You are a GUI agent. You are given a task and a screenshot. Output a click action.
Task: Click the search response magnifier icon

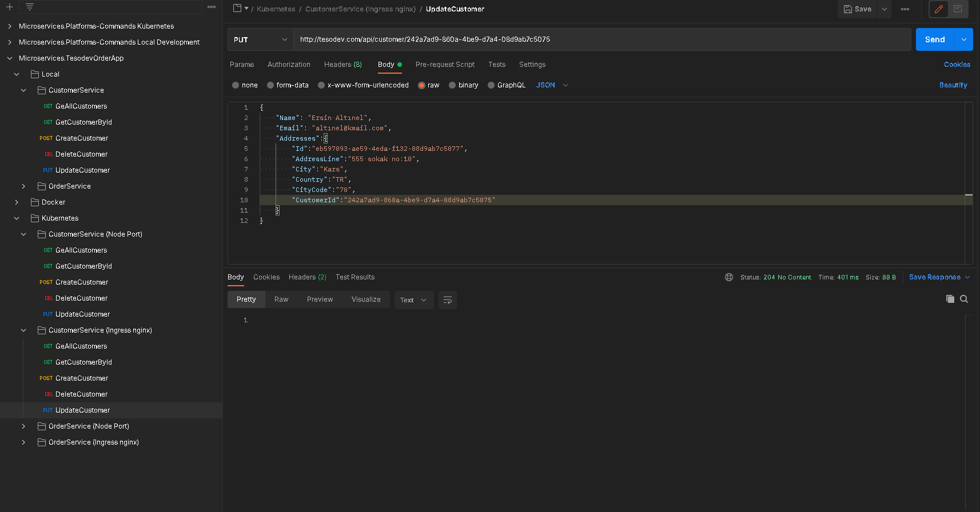pos(964,299)
